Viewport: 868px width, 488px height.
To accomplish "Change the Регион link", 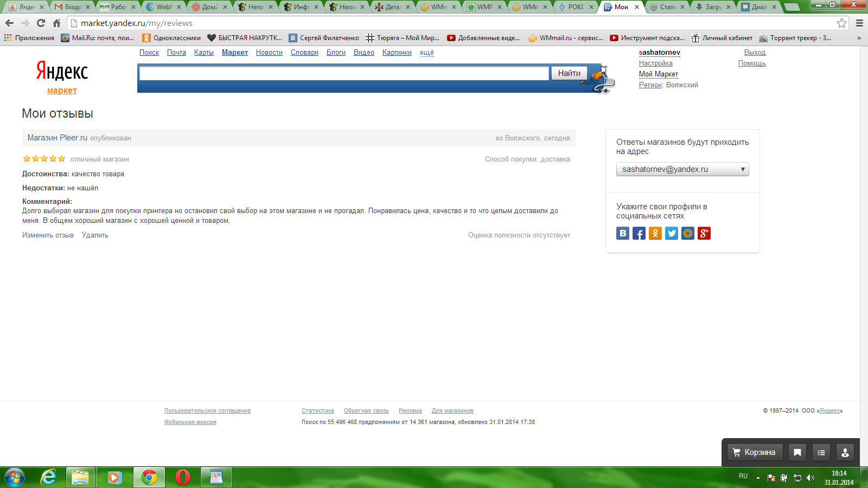I will tap(650, 85).
